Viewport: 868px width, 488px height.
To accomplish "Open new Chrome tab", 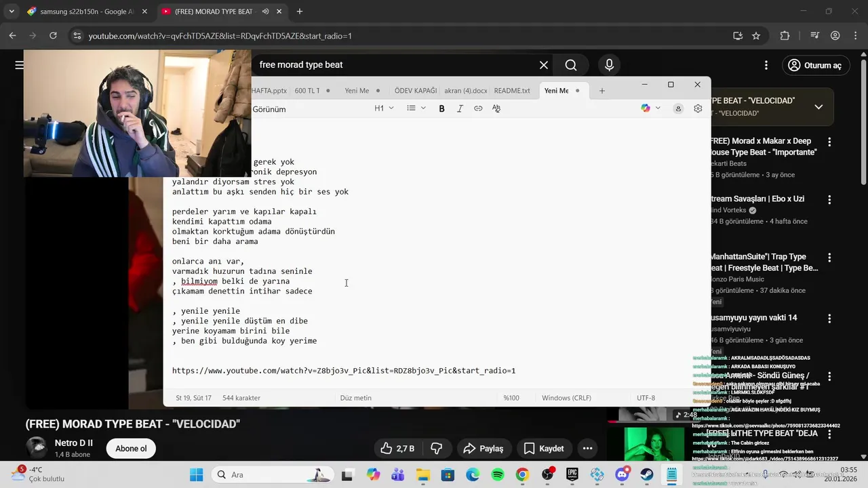I will point(300,12).
